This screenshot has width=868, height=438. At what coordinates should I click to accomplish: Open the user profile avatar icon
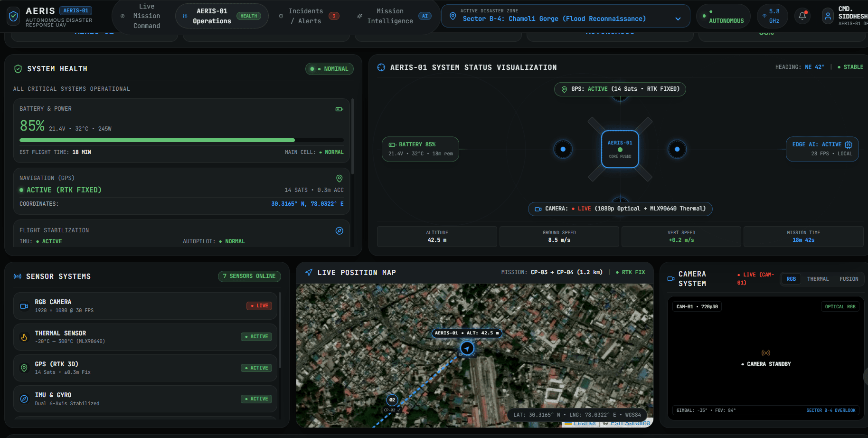828,16
